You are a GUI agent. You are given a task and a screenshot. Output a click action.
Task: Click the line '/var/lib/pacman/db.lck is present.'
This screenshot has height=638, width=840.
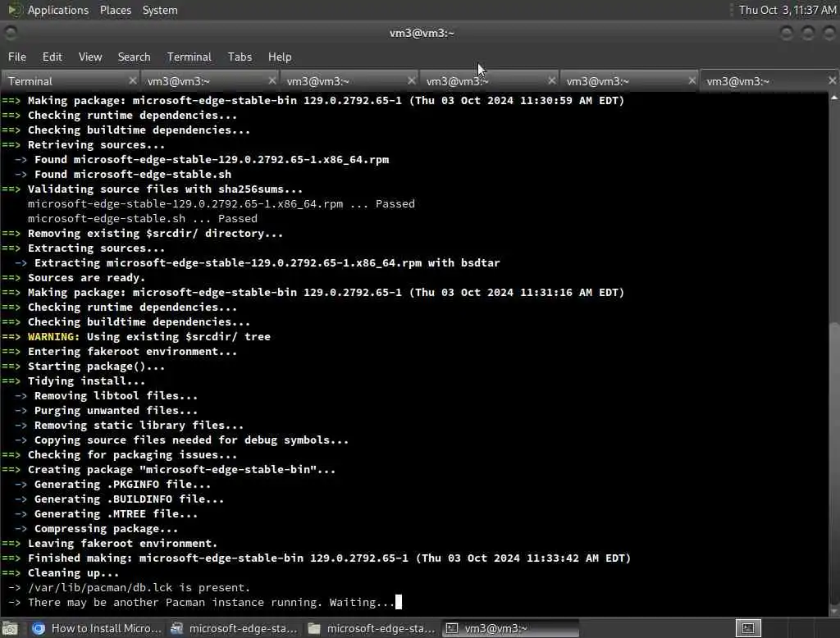tap(139, 587)
